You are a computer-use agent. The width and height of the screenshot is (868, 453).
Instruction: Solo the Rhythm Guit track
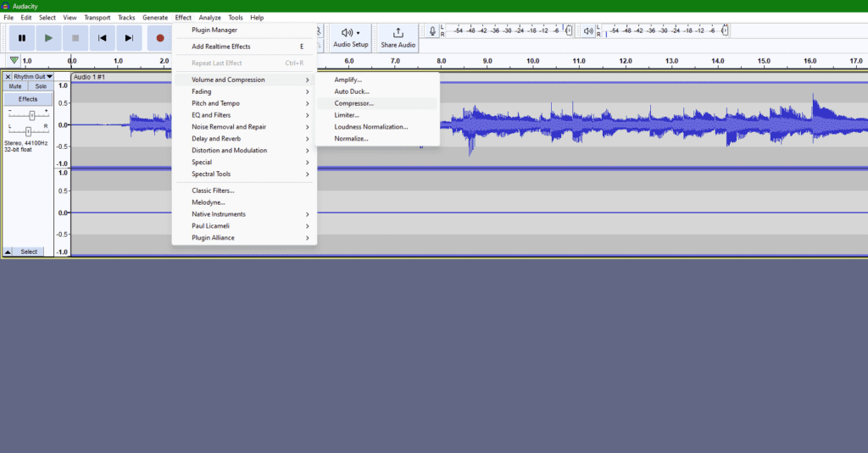tap(41, 86)
